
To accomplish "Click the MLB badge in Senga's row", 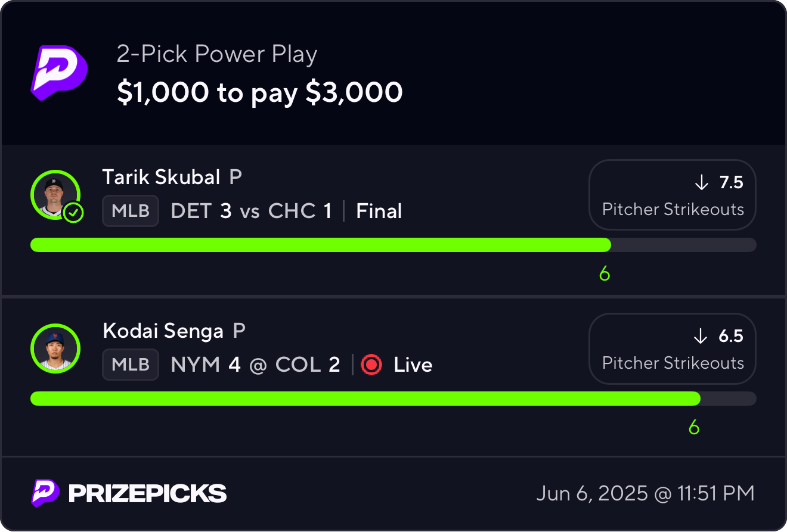I will click(x=131, y=365).
